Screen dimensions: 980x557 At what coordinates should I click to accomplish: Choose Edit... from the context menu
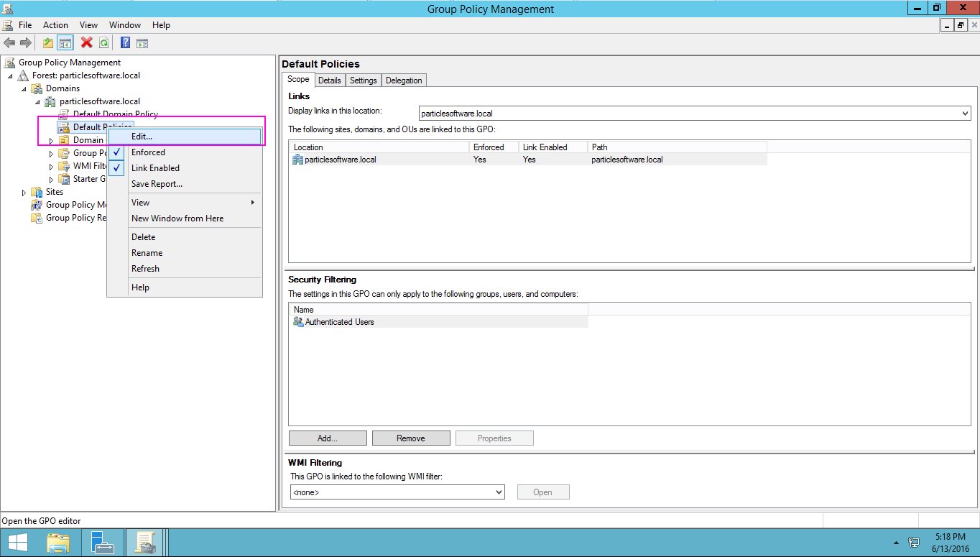tap(184, 136)
